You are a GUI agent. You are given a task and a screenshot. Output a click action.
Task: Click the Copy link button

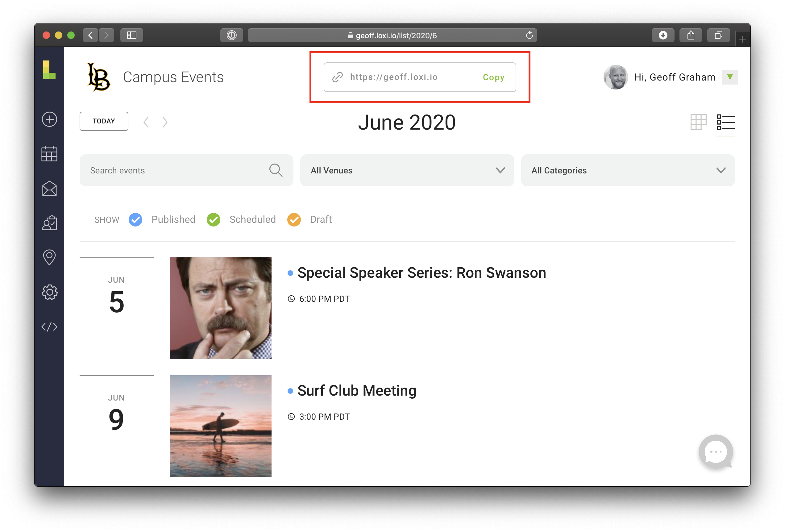[493, 77]
